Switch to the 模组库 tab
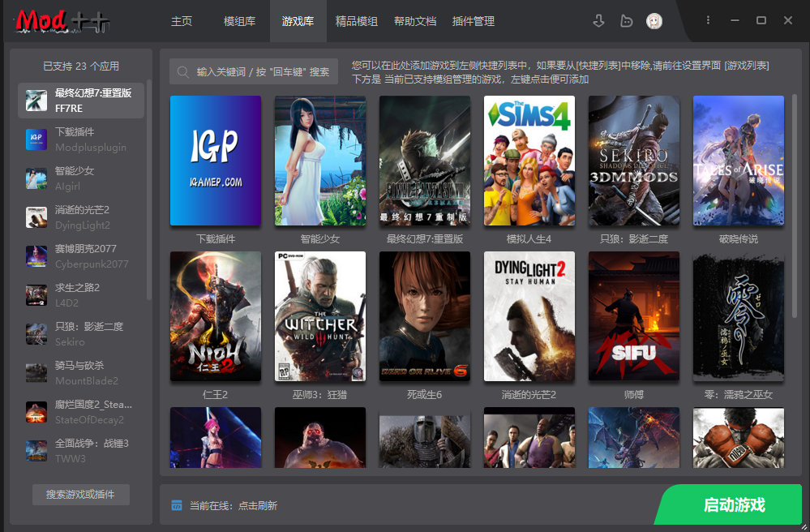810x532 pixels. 239,22
